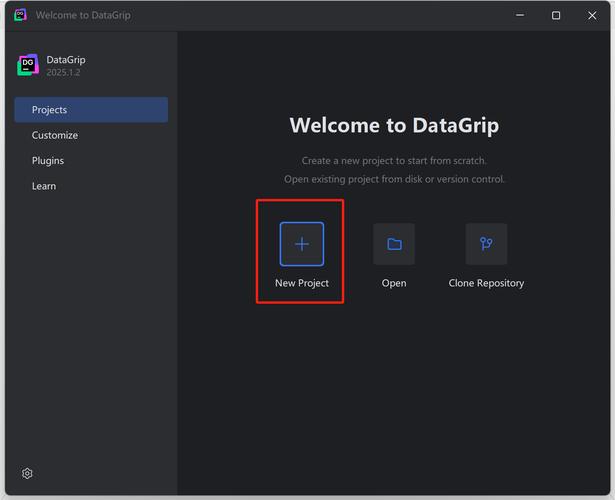Maximize the Welcome to DataGrip window

(556, 15)
